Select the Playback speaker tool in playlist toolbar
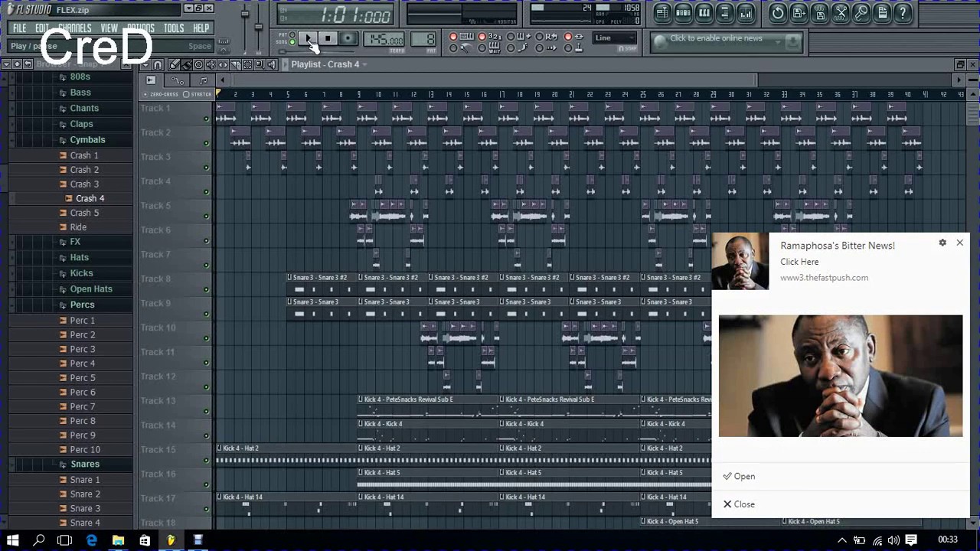Image resolution: width=980 pixels, height=551 pixels. [x=272, y=65]
